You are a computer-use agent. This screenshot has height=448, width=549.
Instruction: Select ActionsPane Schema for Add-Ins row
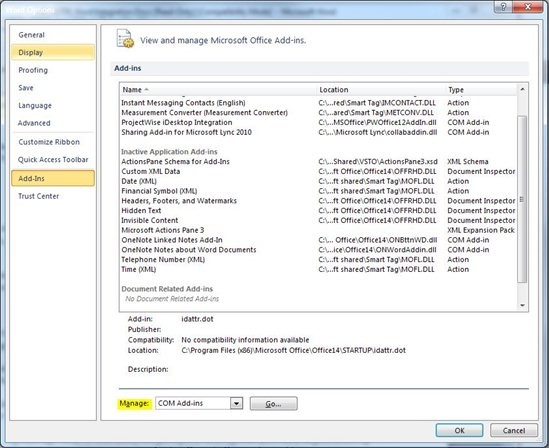[318, 162]
